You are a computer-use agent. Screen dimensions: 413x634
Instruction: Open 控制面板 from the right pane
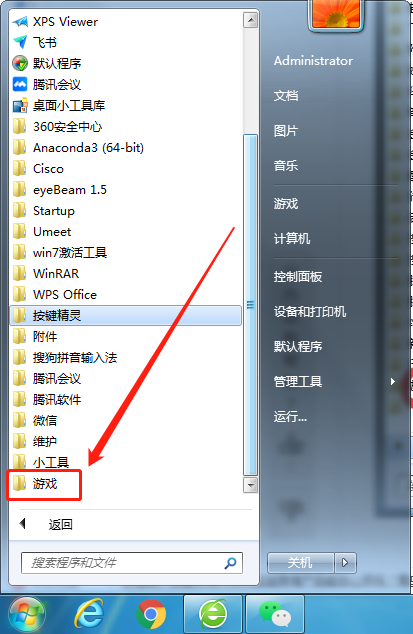298,277
